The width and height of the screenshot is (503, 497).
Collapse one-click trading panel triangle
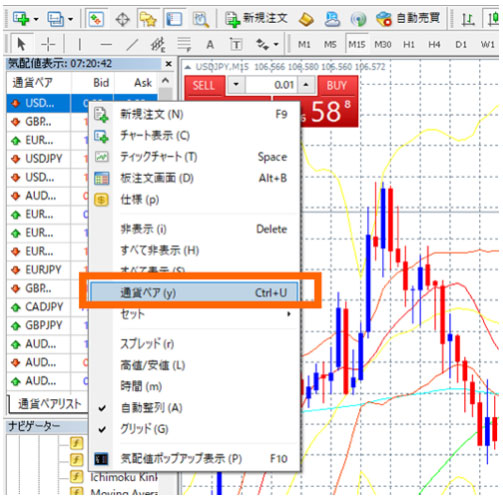click(188, 67)
